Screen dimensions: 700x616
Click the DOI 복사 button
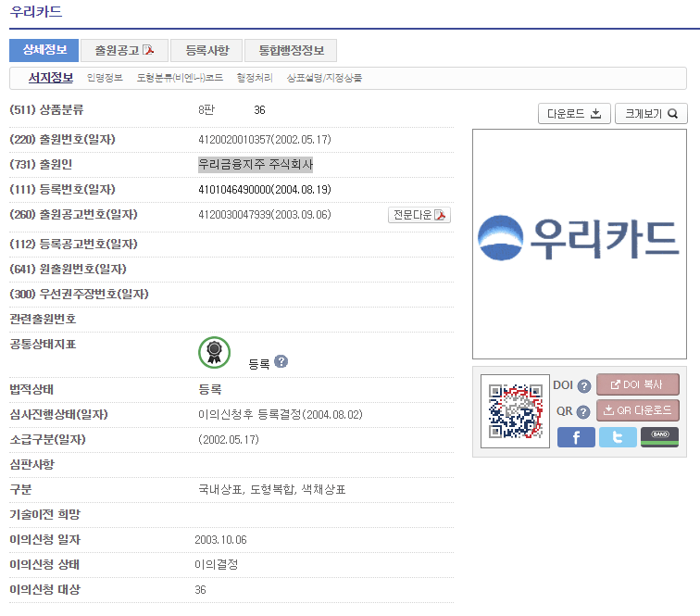click(x=637, y=384)
